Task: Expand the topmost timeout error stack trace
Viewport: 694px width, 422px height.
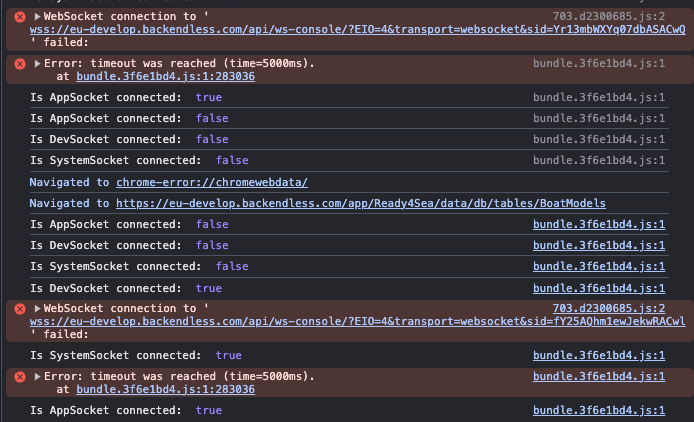Action: click(x=38, y=64)
